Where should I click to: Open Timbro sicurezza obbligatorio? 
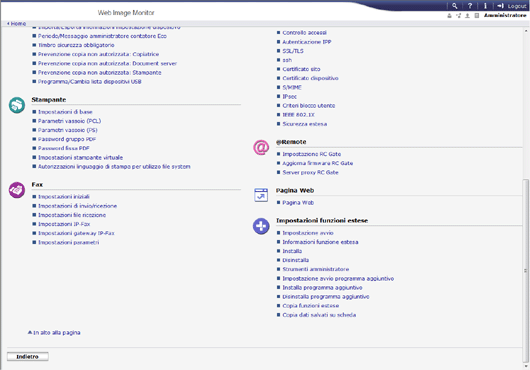click(76, 45)
